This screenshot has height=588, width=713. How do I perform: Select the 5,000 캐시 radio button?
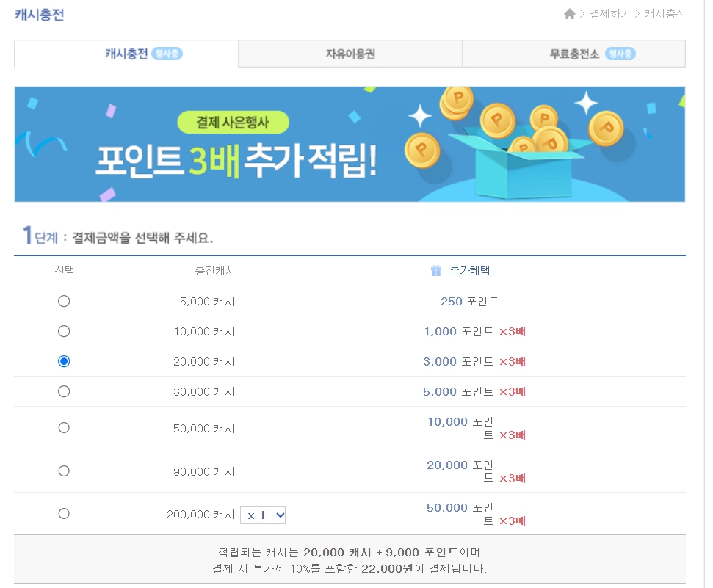click(64, 301)
